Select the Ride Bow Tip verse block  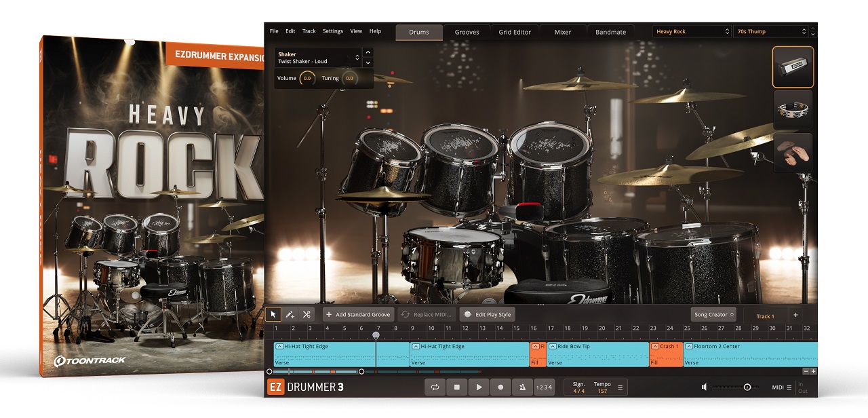pos(597,354)
